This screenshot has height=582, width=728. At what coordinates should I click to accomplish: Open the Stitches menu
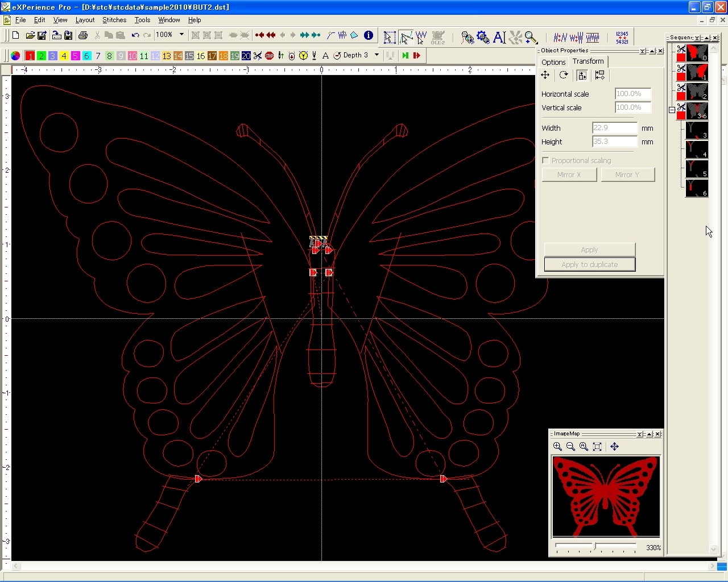click(x=114, y=20)
